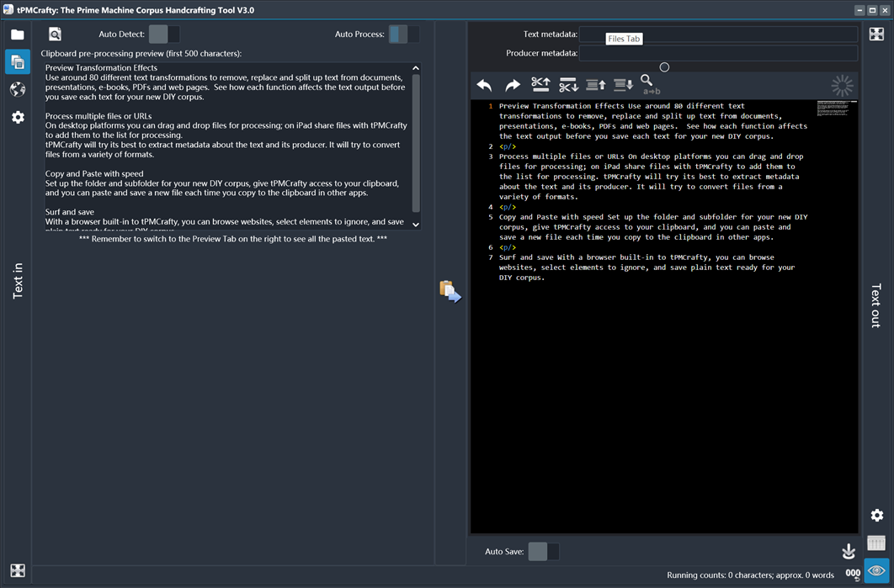Expand the Text out panel fullscreen icon

[x=877, y=34]
